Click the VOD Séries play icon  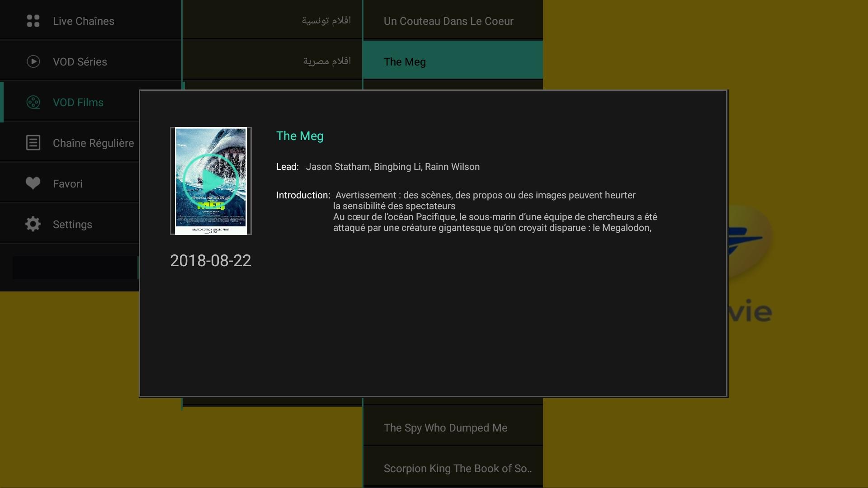33,61
